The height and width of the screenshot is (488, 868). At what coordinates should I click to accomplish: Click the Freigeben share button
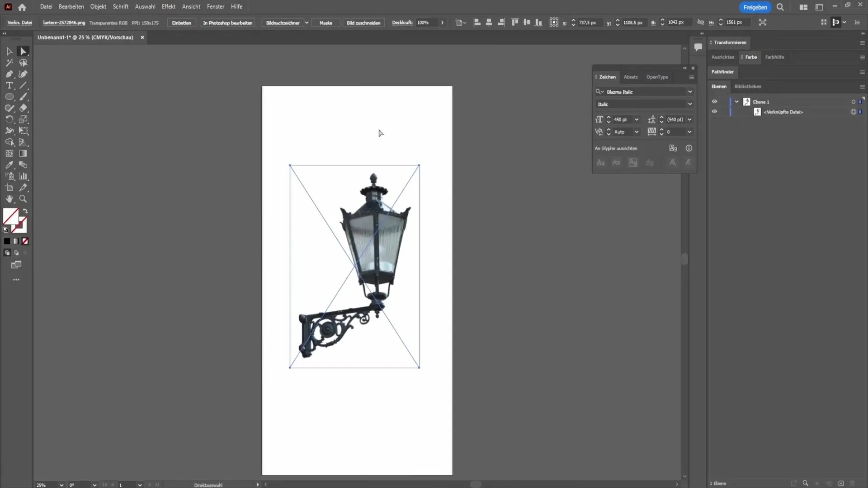coord(755,7)
